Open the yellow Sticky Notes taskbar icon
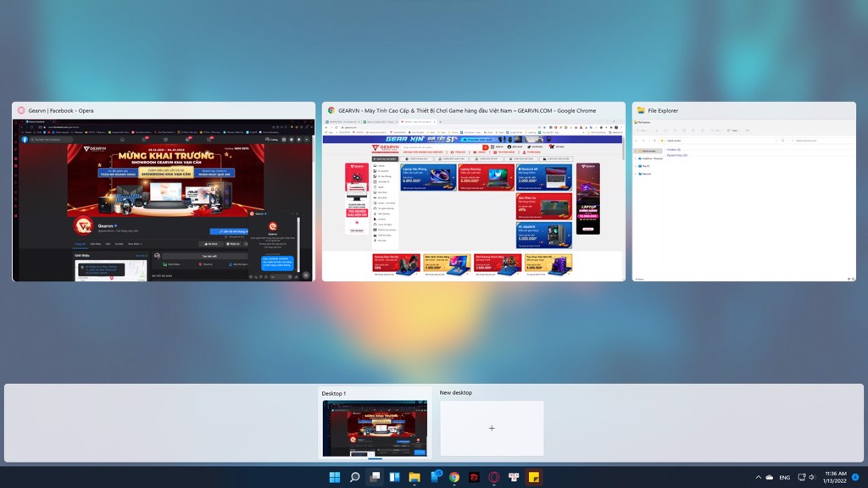Viewport: 868px width, 488px height. coord(534,477)
